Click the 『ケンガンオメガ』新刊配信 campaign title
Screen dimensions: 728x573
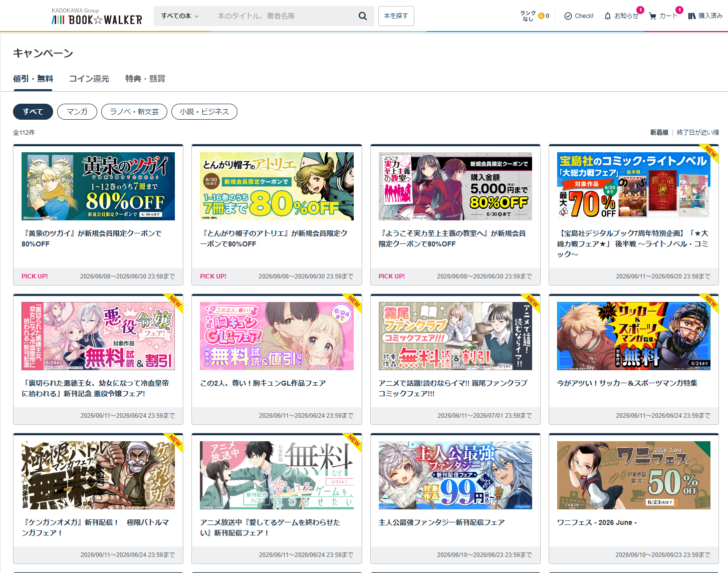pyautogui.click(x=95, y=527)
